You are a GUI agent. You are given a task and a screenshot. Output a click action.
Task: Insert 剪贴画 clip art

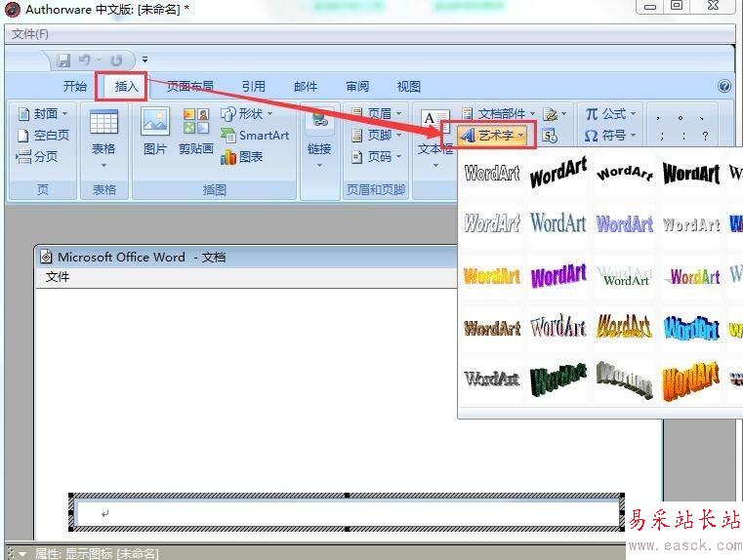coord(196,132)
